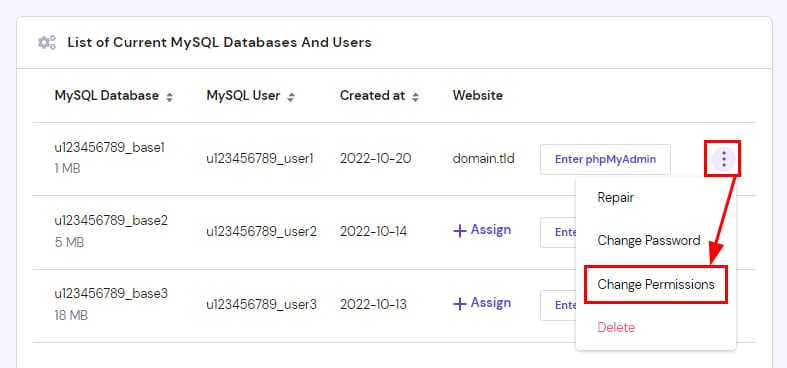The image size is (787, 368).
Task: Select Change Permissions menu entry
Action: [x=655, y=284]
